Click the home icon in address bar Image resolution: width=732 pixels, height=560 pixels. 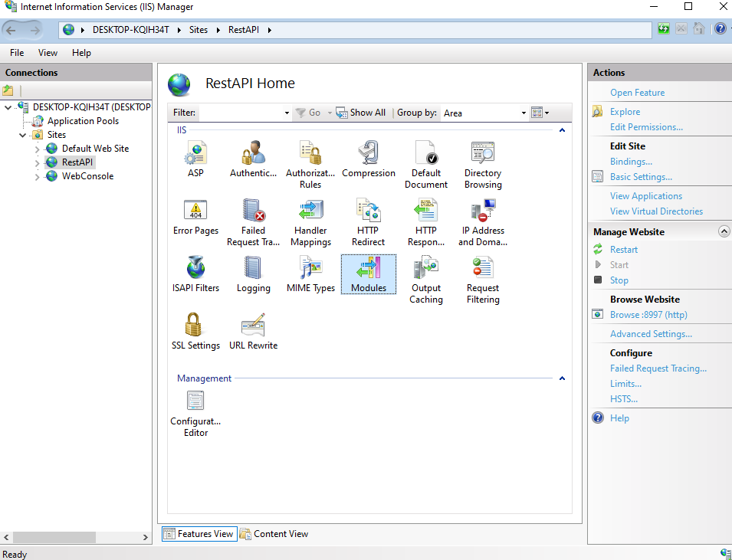[699, 29]
